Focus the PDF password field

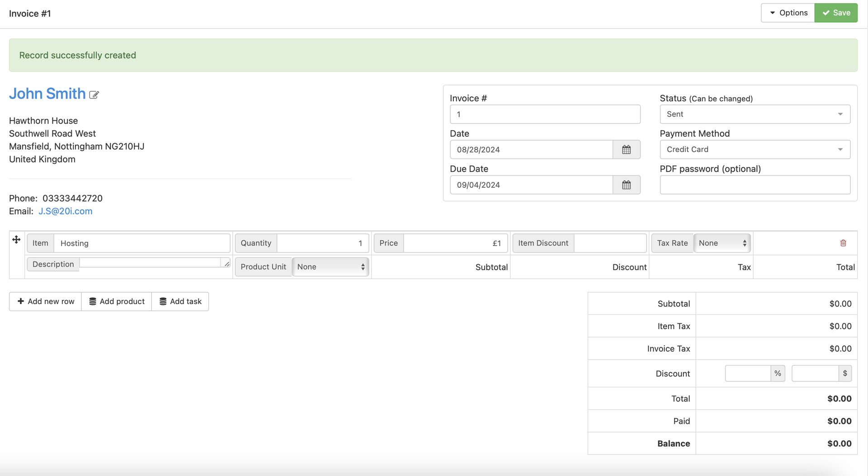pyautogui.click(x=755, y=185)
